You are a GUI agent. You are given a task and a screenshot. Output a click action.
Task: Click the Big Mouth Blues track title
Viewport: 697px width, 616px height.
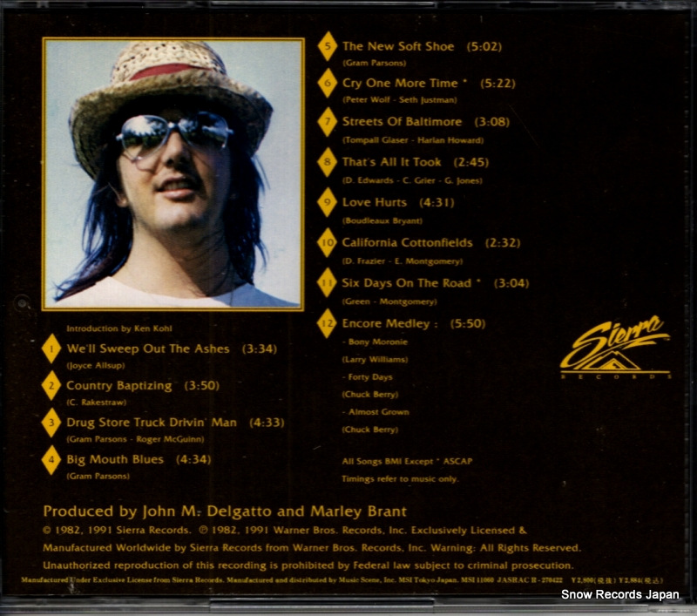(114, 459)
